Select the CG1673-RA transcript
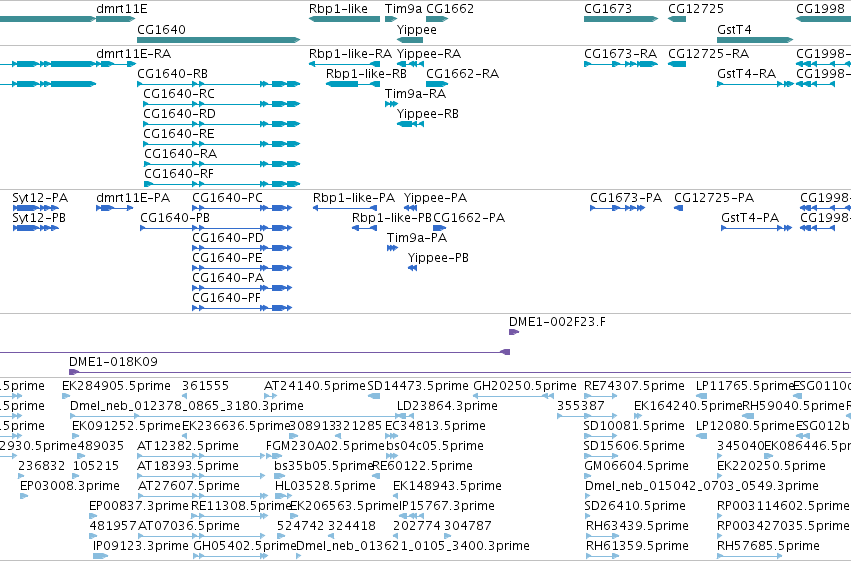Viewport: 851px width, 561px height. click(620, 54)
